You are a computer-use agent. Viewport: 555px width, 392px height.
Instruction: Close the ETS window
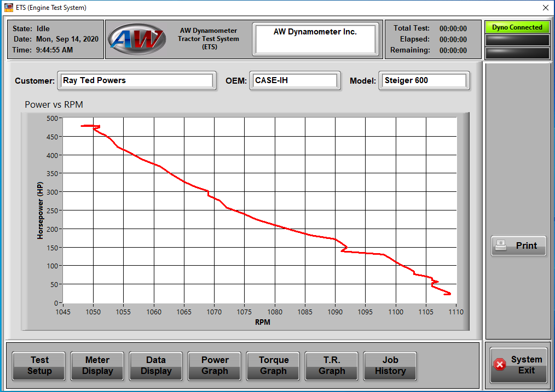(x=545, y=8)
